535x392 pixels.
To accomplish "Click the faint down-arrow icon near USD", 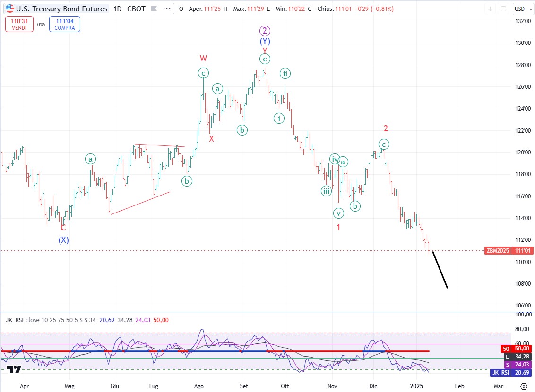I will pyautogui.click(x=490, y=9).
